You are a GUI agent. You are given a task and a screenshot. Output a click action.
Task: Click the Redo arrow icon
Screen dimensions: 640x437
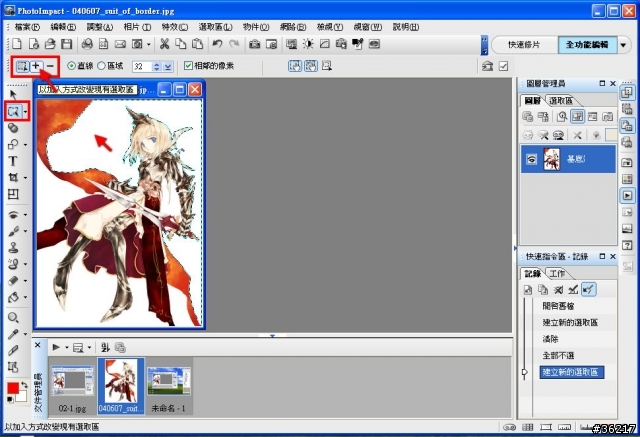[234, 44]
